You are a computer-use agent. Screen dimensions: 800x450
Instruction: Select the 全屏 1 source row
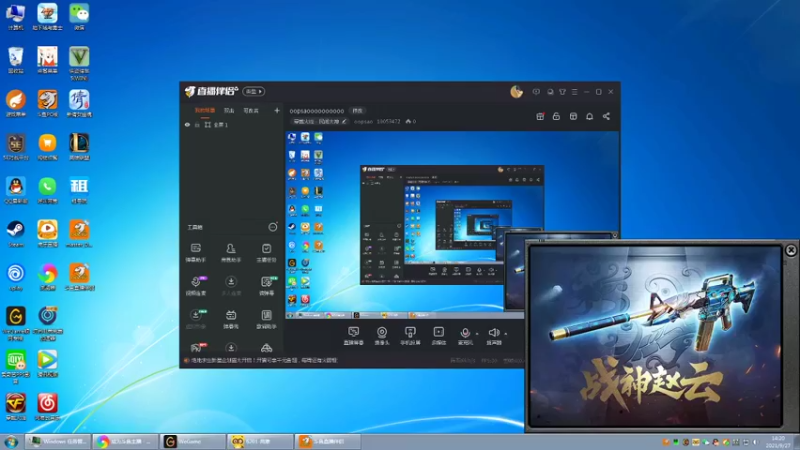(x=232, y=124)
